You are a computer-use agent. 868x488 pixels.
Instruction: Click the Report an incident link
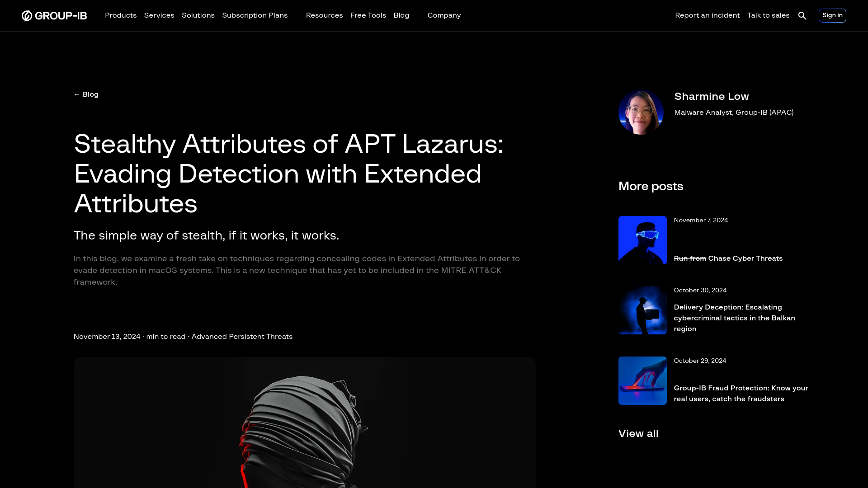707,15
